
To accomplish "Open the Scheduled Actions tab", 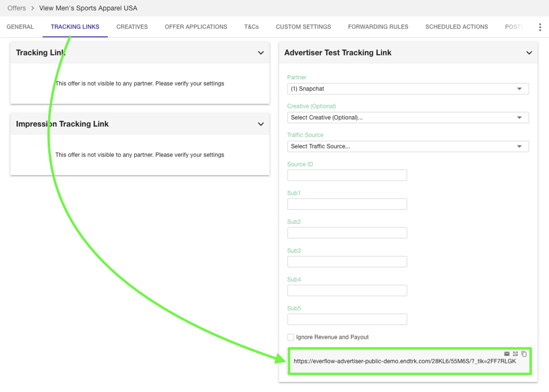I will click(x=456, y=27).
